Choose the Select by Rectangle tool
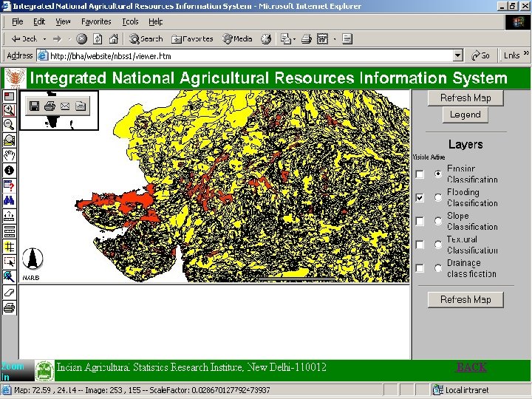 click(9, 262)
